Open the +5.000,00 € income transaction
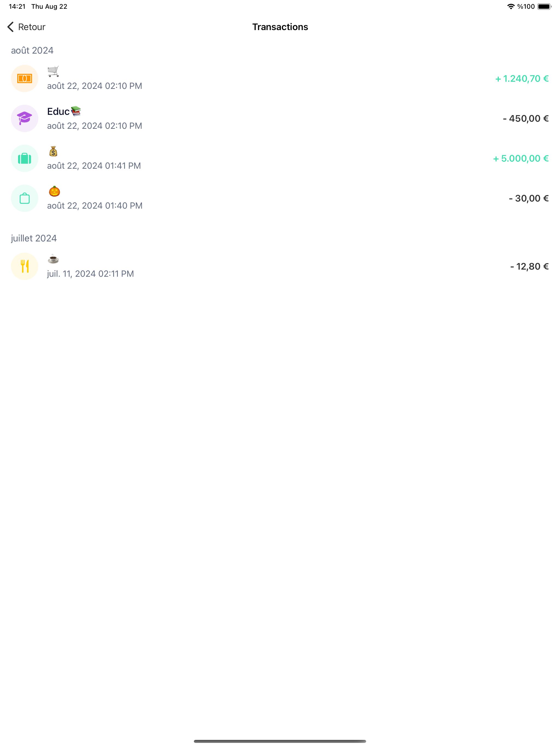The image size is (560, 747). pyautogui.click(x=520, y=158)
